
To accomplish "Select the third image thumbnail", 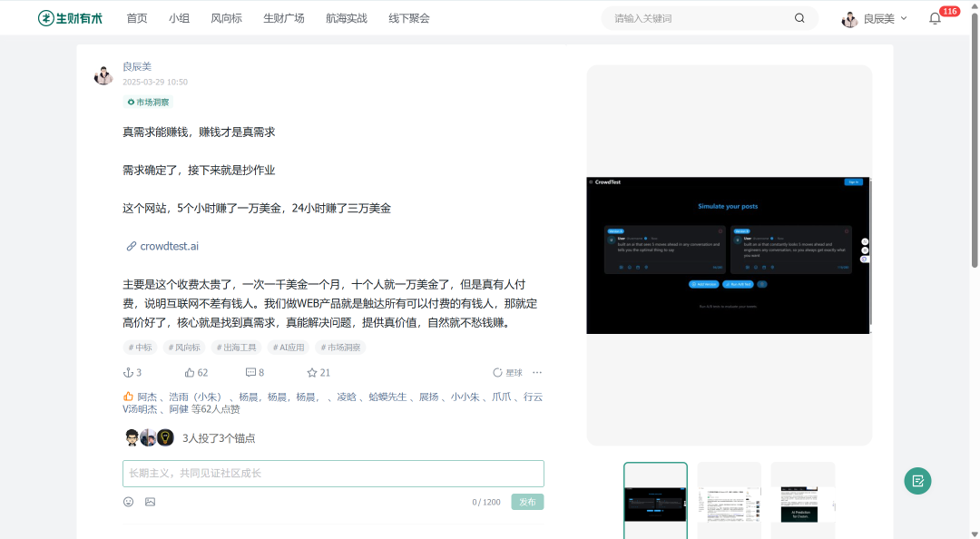I will tap(802, 500).
